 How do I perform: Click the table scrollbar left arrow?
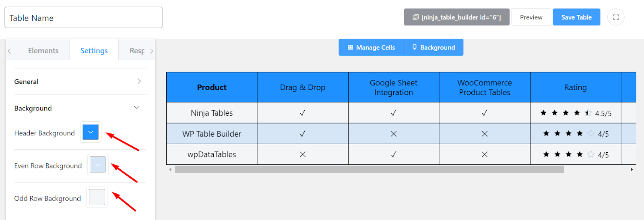(170, 170)
